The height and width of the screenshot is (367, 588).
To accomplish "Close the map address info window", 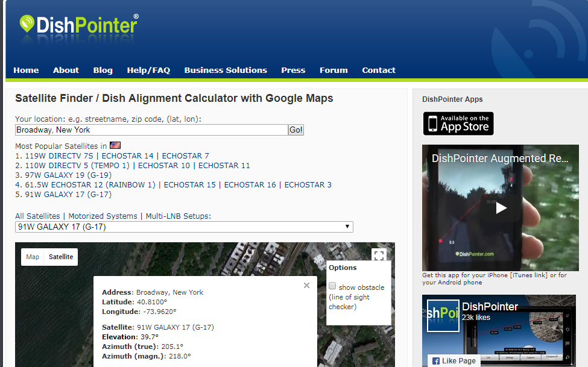I will click(306, 285).
